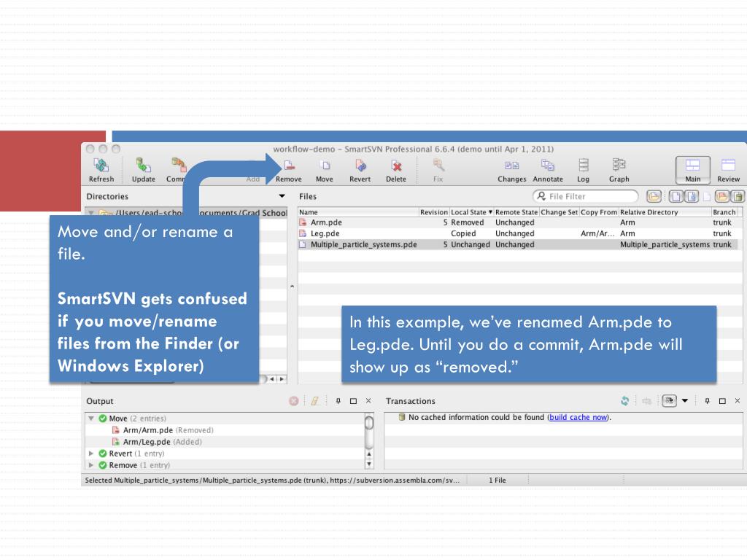This screenshot has height=560, width=747.
Task: Pin the Transactions panel
Action: coord(708,401)
